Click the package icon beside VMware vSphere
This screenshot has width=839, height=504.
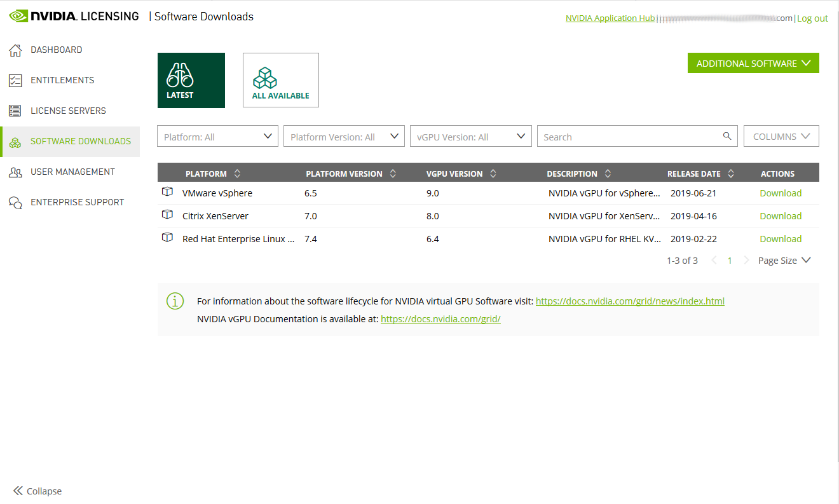pyautogui.click(x=167, y=192)
